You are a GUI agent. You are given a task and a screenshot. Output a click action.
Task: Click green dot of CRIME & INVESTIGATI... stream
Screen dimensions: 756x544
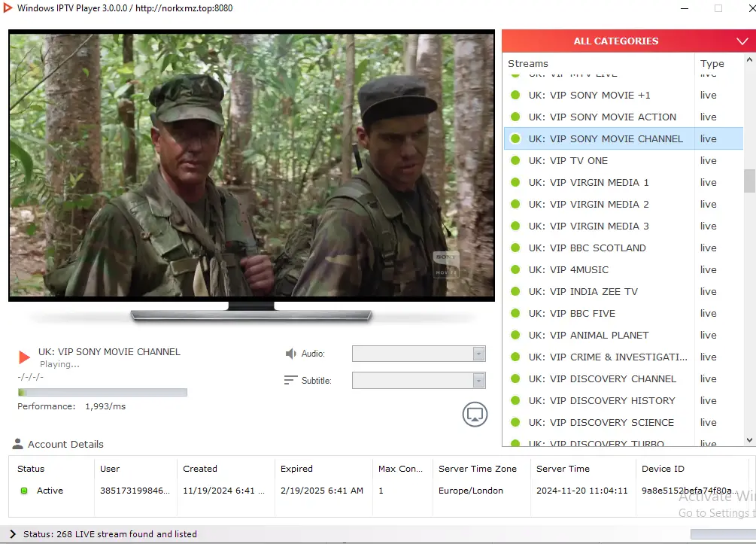coord(515,357)
